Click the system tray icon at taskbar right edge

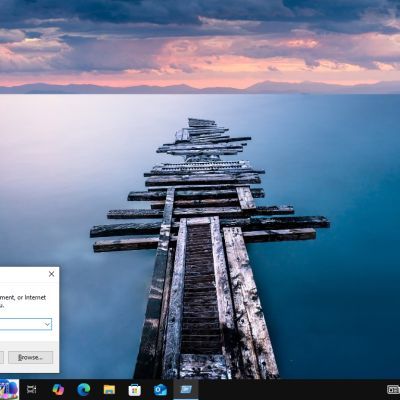(x=393, y=389)
